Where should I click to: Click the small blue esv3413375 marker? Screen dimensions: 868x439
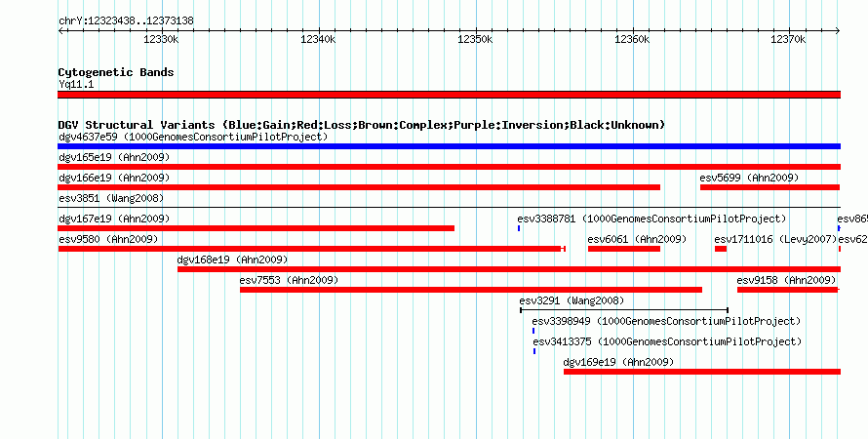click(x=534, y=351)
